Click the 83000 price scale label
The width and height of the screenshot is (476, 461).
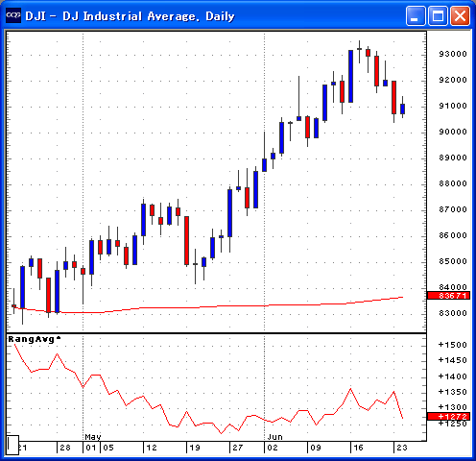pyautogui.click(x=453, y=313)
